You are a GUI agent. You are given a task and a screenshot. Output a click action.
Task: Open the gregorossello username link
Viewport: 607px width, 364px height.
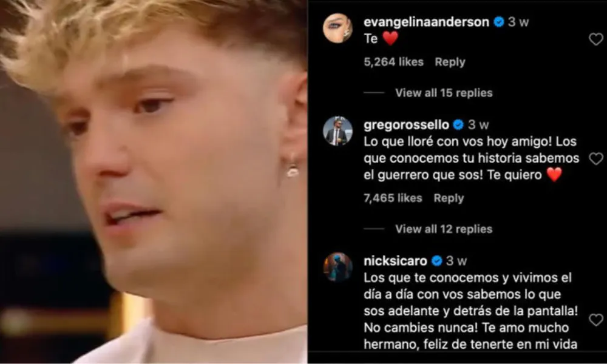coord(406,125)
